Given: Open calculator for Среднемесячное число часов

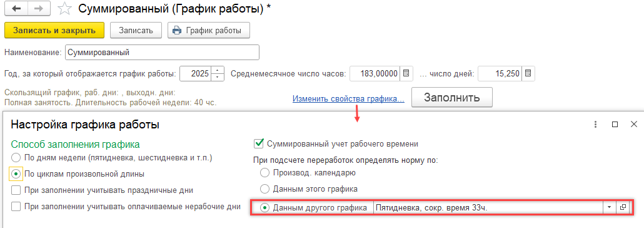Looking at the screenshot, I should coord(406,74).
